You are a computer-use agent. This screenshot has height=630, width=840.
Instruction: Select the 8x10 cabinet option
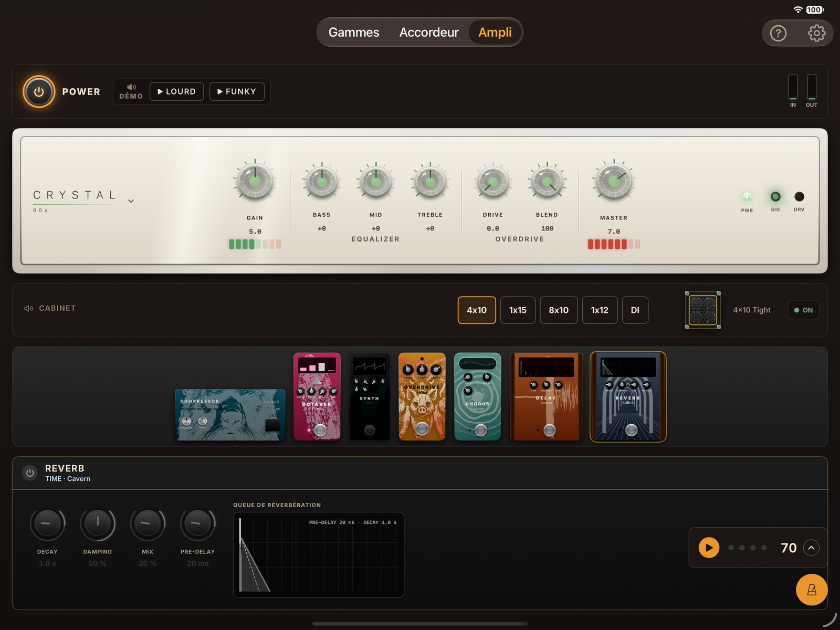point(559,310)
